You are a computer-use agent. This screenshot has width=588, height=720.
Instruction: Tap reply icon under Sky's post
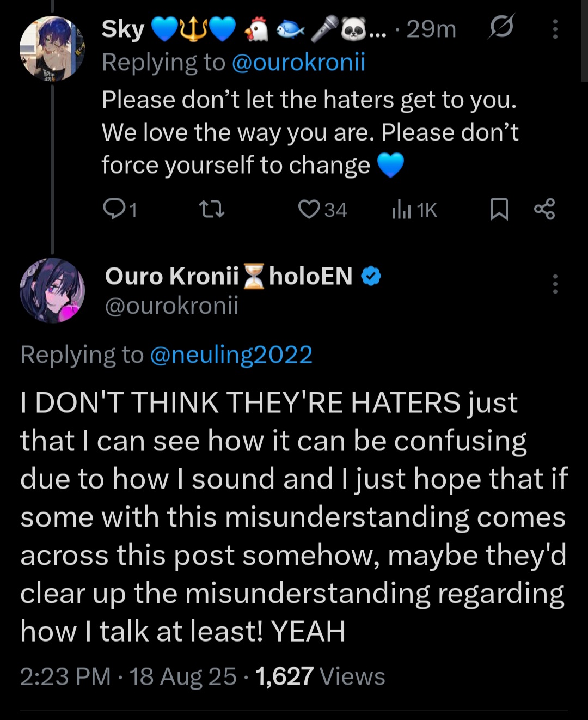tap(114, 209)
